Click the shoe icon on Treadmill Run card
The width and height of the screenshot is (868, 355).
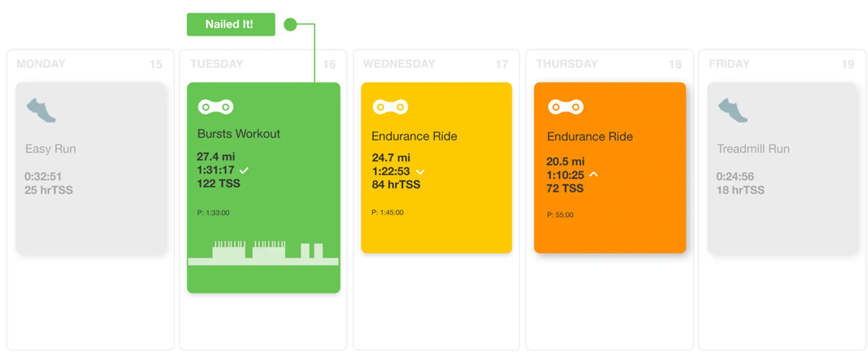tap(733, 111)
